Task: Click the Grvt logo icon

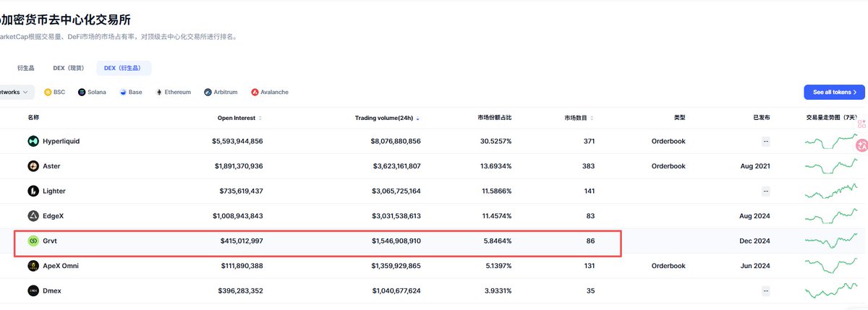Action: (33, 241)
